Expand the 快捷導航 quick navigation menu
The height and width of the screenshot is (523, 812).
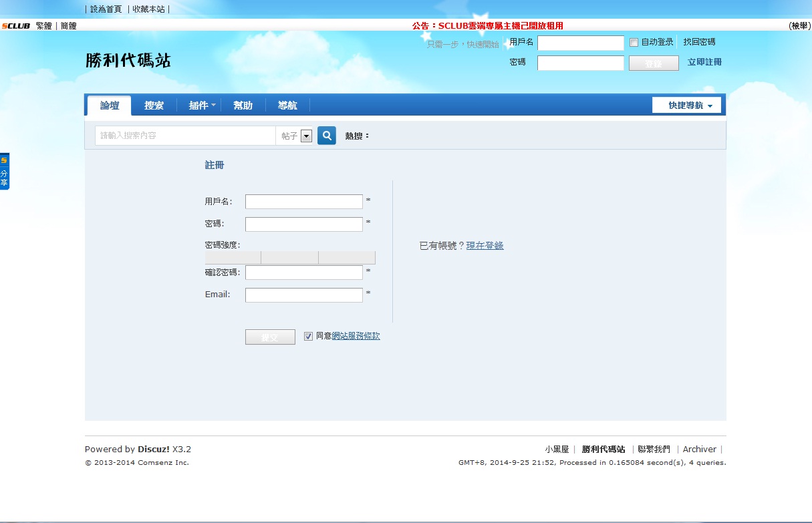(x=686, y=106)
